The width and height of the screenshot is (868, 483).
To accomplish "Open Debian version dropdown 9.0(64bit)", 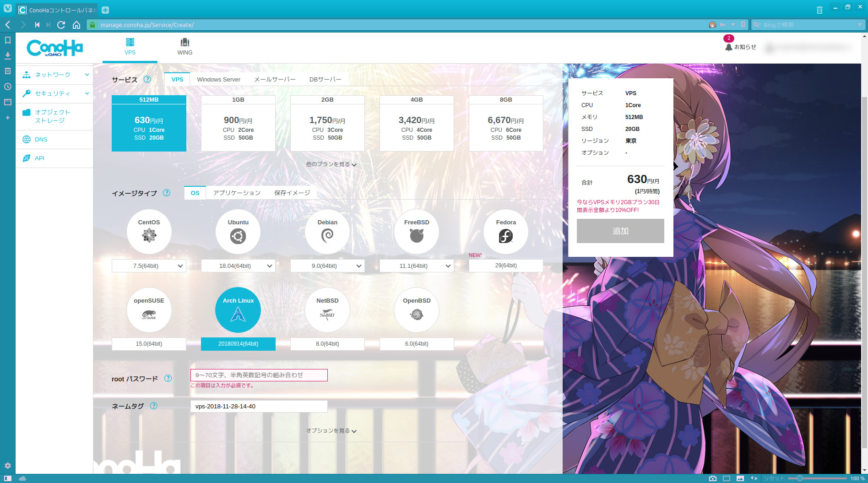I will point(327,266).
